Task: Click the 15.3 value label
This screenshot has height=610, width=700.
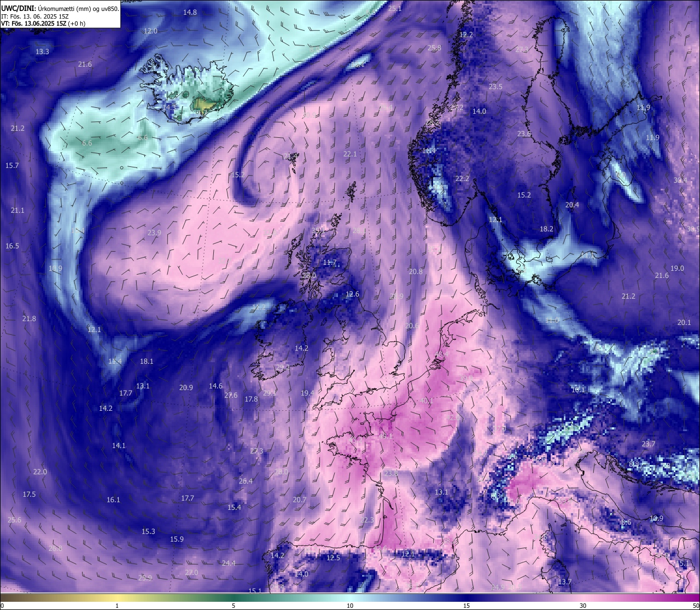Action: click(148, 531)
